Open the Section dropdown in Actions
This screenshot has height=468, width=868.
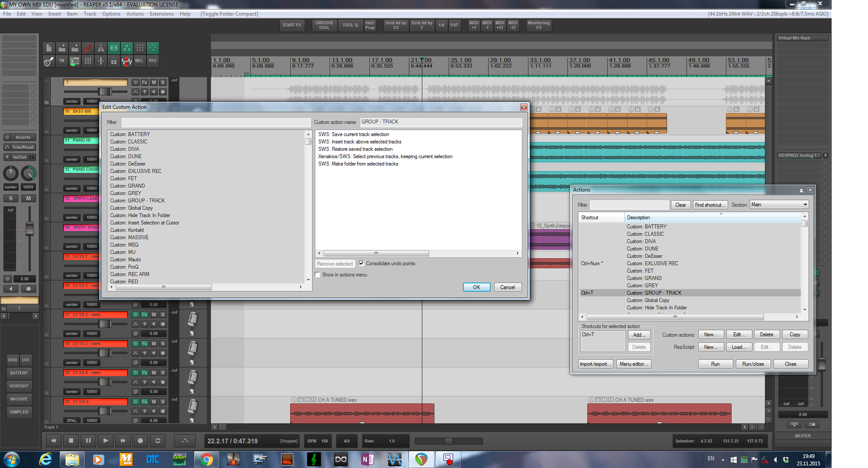click(x=779, y=205)
